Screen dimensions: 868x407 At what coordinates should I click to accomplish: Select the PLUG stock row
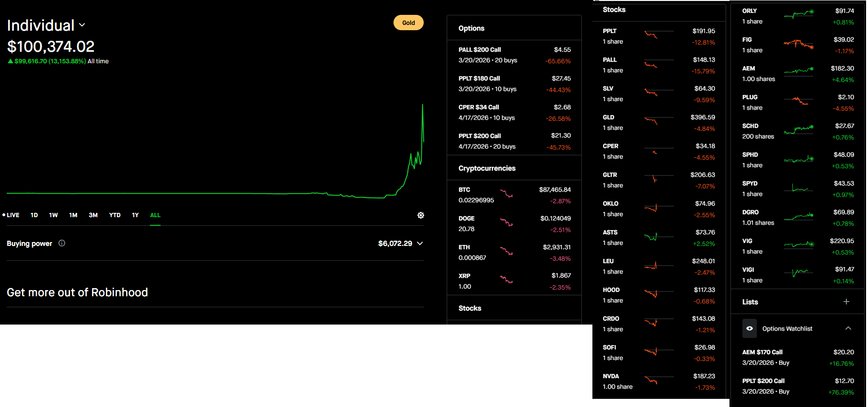pos(798,102)
